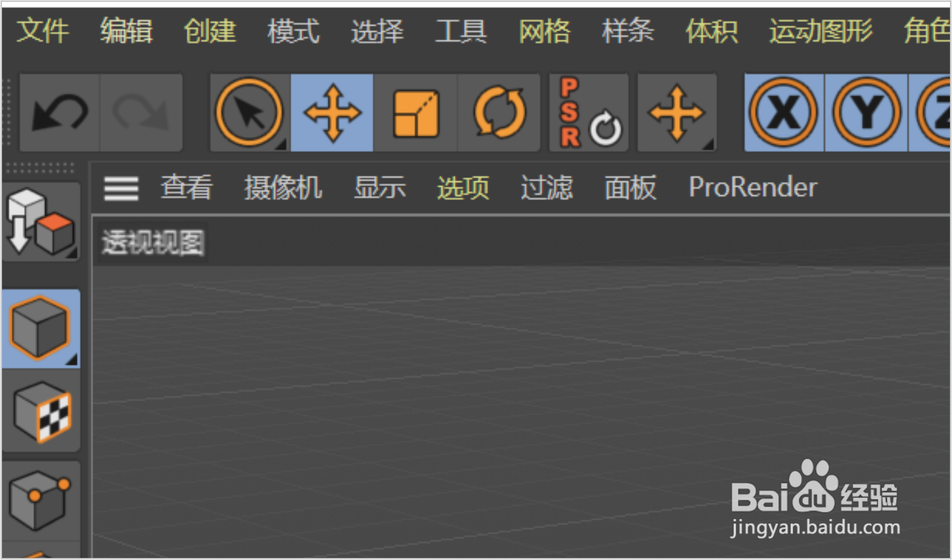Open the viewport 面板 menu

pyautogui.click(x=630, y=187)
